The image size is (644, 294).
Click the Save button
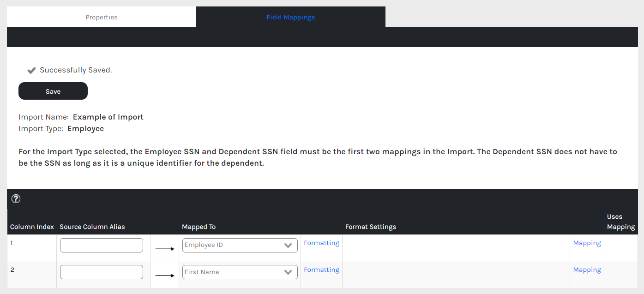click(53, 91)
